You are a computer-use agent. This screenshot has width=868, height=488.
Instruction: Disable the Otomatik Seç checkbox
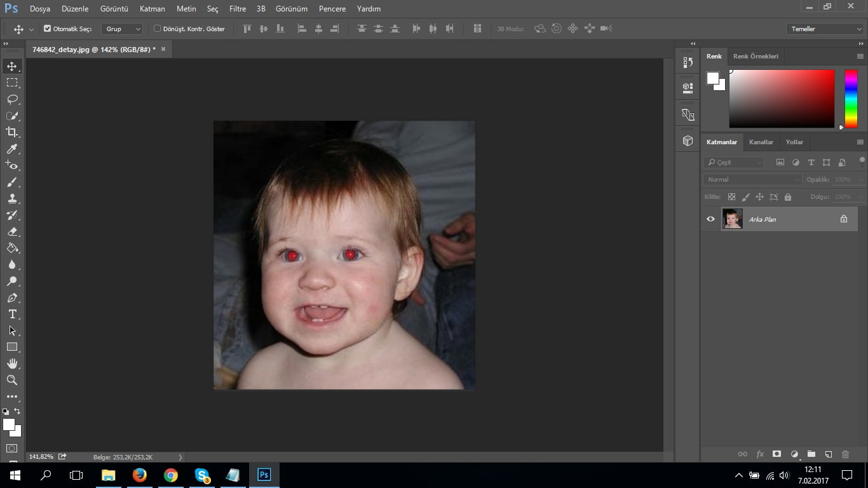[x=47, y=28]
